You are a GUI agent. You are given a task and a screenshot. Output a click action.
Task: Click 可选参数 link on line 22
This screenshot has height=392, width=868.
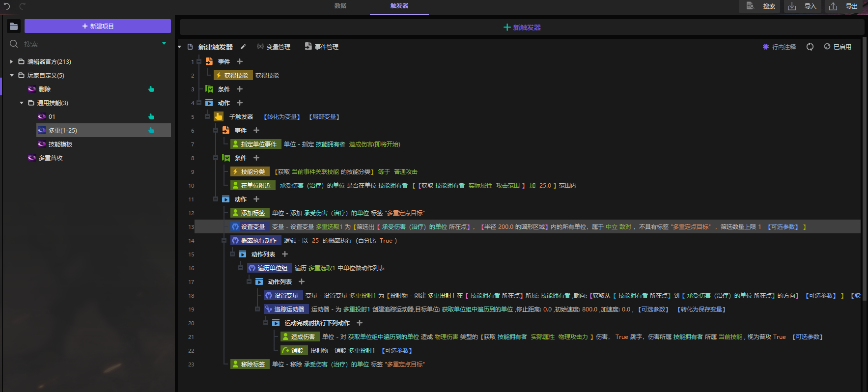pos(397,350)
